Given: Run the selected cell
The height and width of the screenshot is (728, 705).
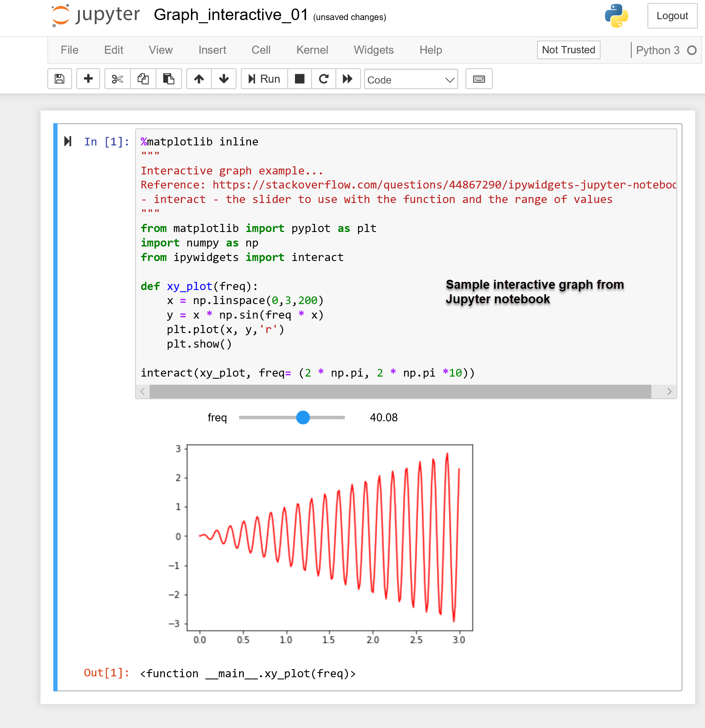Looking at the screenshot, I should pyautogui.click(x=264, y=79).
